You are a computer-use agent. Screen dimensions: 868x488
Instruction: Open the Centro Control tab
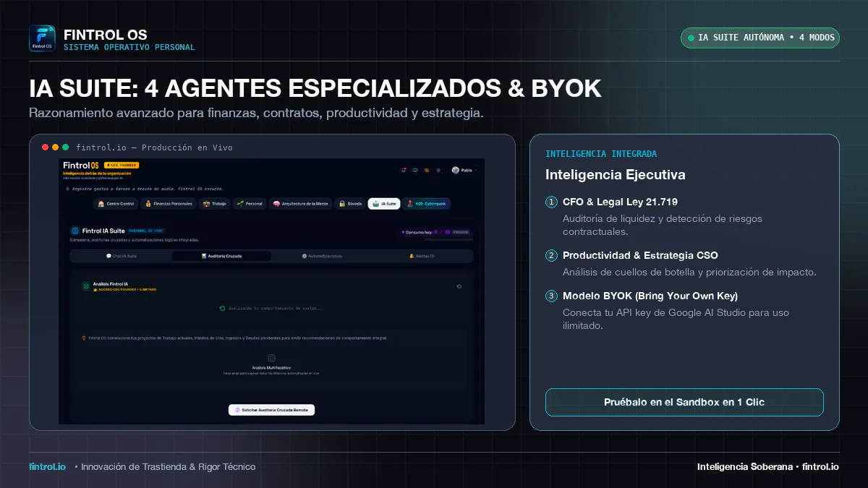116,204
